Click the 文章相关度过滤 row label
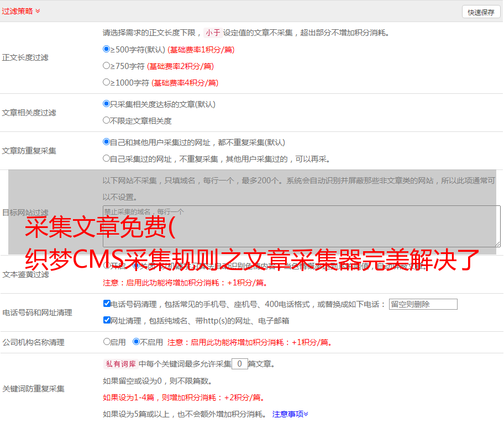504x424 pixels. 29,113
